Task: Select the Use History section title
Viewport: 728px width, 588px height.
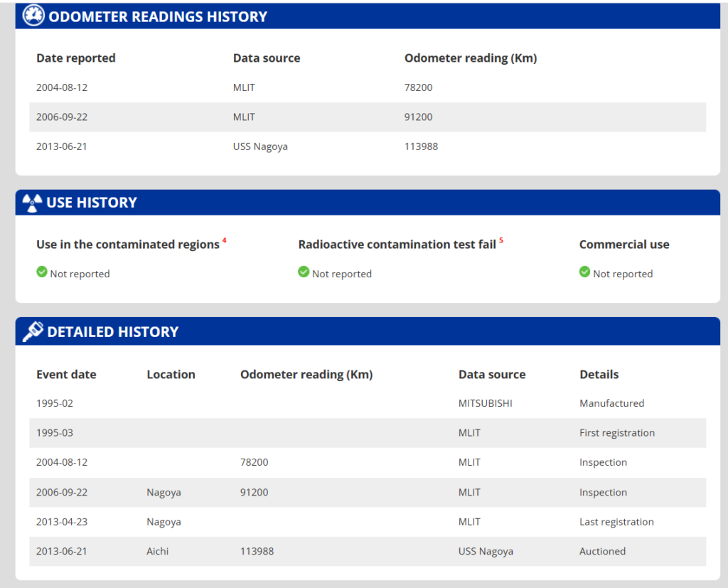Action: point(92,203)
